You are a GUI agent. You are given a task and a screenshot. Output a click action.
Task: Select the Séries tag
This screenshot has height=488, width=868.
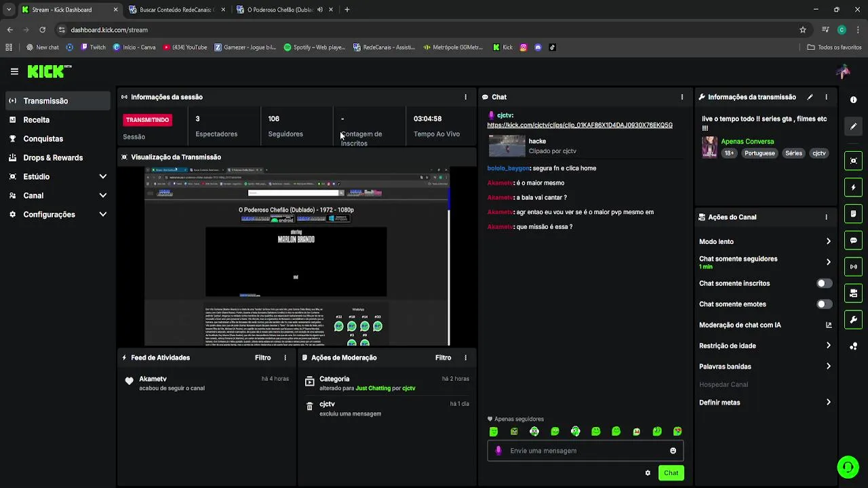pyautogui.click(x=793, y=153)
